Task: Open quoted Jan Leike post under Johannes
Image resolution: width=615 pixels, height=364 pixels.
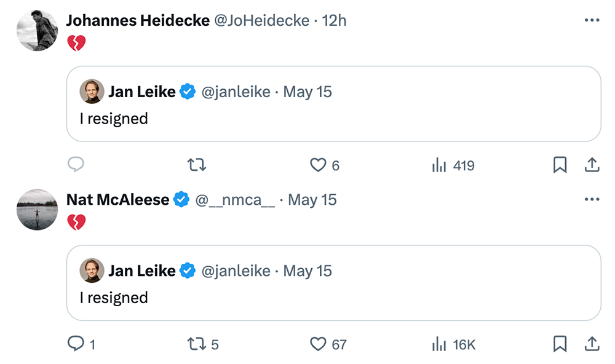Action: coord(333,117)
